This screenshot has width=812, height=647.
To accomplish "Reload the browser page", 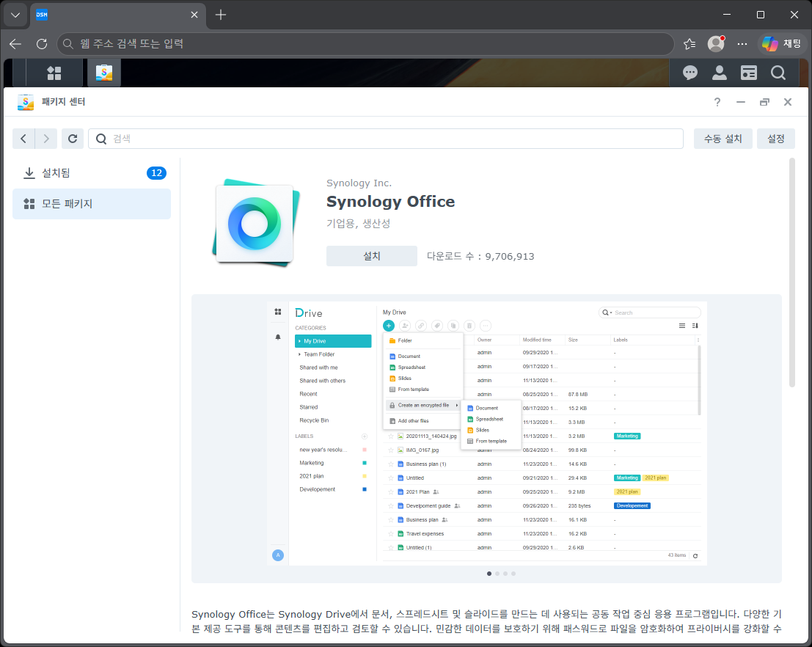I will [42, 44].
